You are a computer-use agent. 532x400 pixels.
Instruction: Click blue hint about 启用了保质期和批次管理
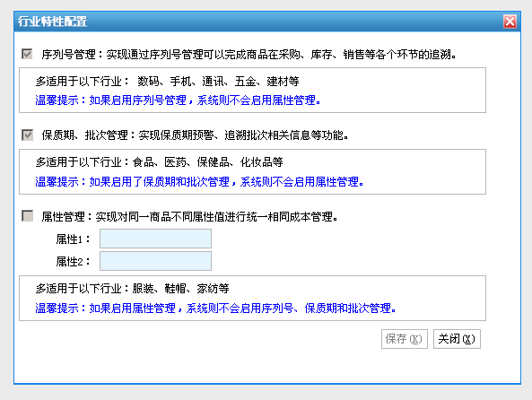click(x=199, y=182)
